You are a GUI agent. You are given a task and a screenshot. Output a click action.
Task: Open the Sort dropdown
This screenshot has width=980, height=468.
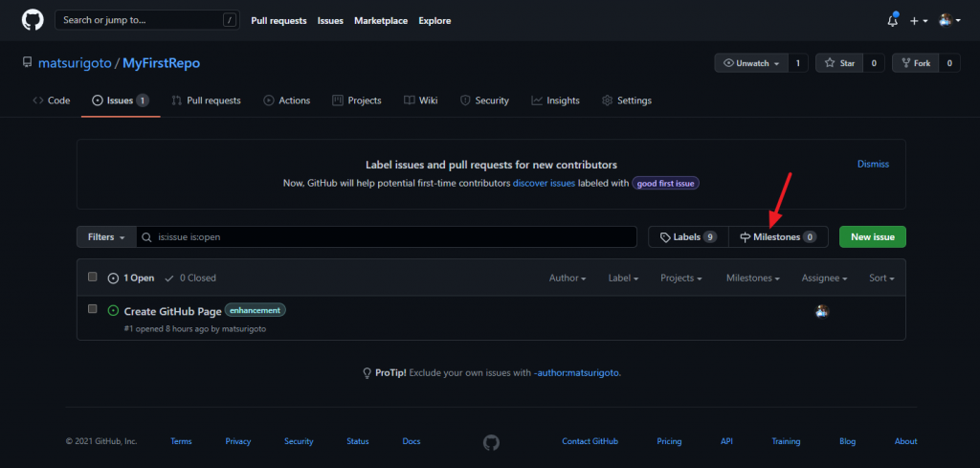point(881,279)
